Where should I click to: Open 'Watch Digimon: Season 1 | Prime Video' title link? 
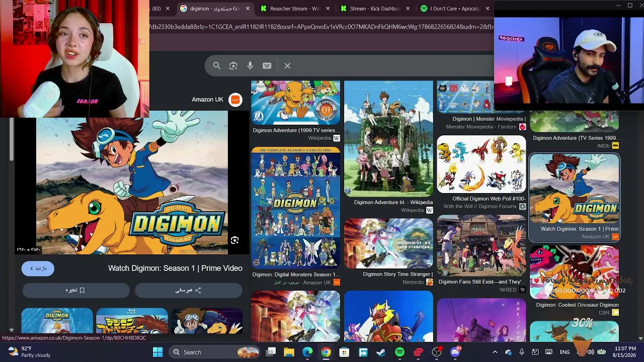tap(175, 268)
